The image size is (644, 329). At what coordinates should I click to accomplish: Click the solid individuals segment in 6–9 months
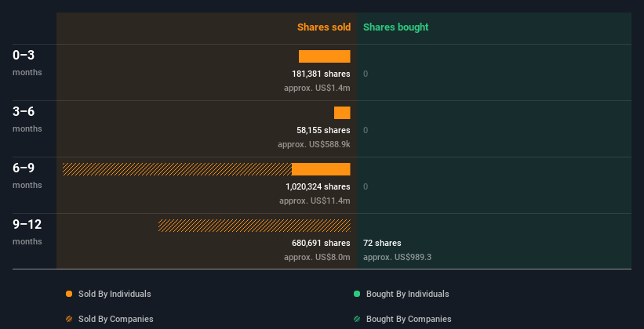321,169
